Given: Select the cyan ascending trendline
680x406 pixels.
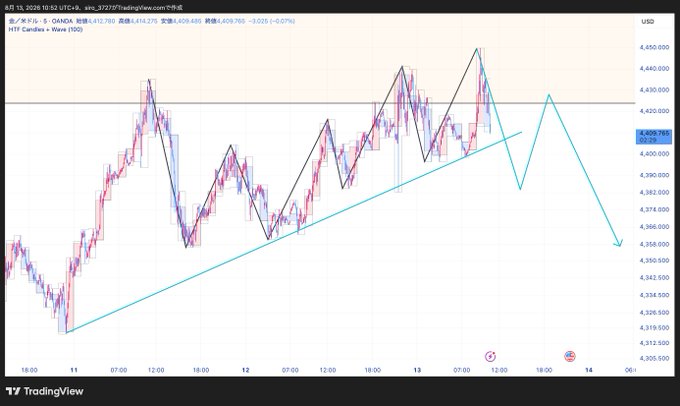Looking at the screenshot, I should point(294,232).
